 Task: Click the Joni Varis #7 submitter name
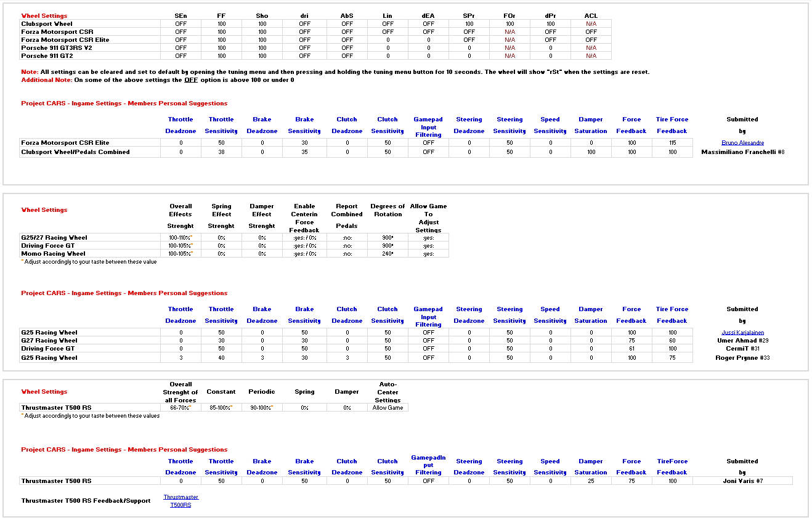[742, 481]
